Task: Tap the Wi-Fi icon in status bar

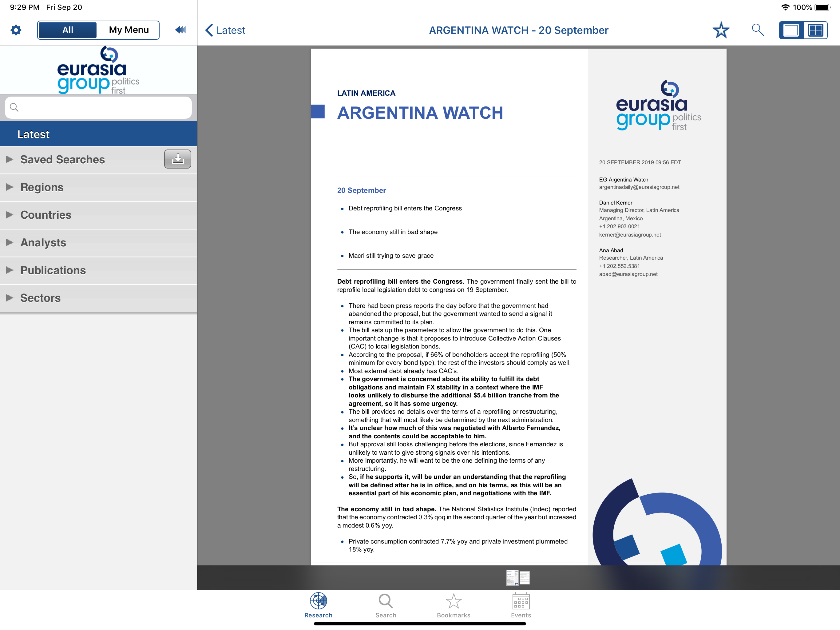Action: [785, 7]
